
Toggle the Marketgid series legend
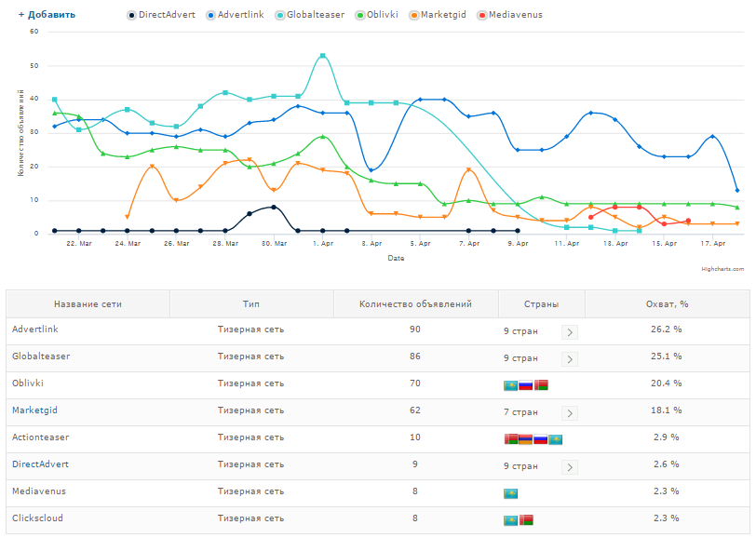pyautogui.click(x=438, y=15)
